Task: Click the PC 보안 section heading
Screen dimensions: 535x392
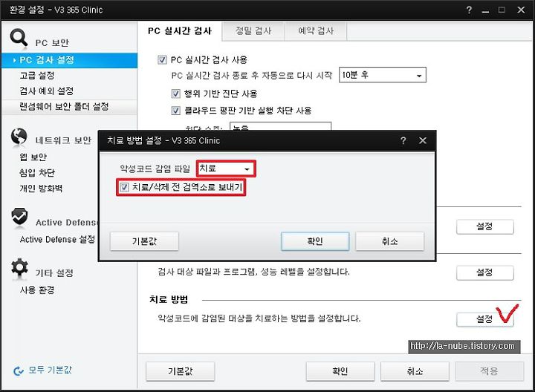Action: pos(52,43)
